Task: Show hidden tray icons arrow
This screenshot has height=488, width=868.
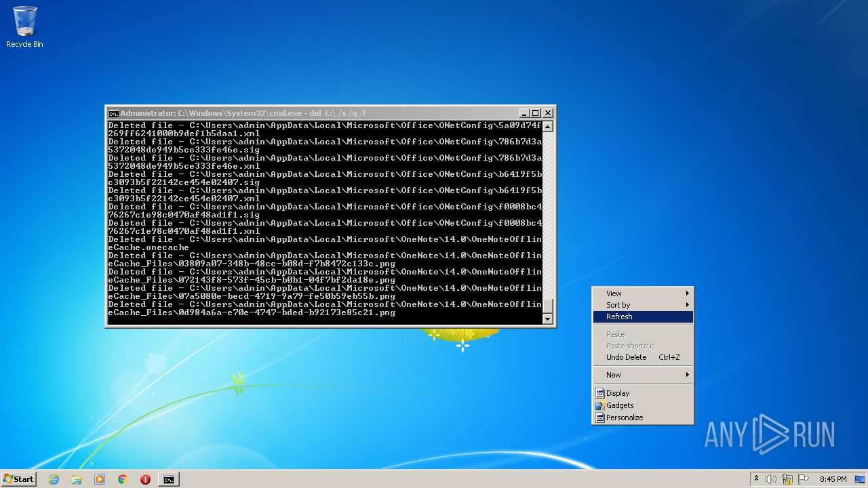Action: coord(756,479)
